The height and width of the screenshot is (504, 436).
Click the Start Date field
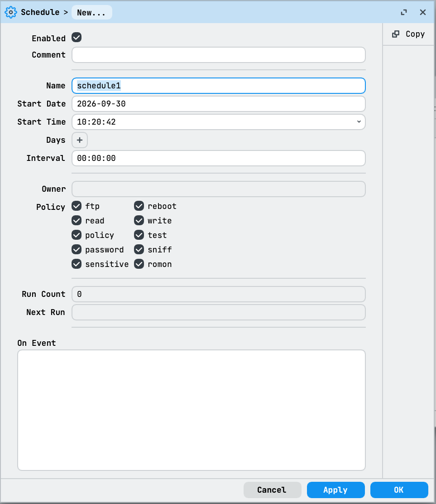[x=219, y=104]
